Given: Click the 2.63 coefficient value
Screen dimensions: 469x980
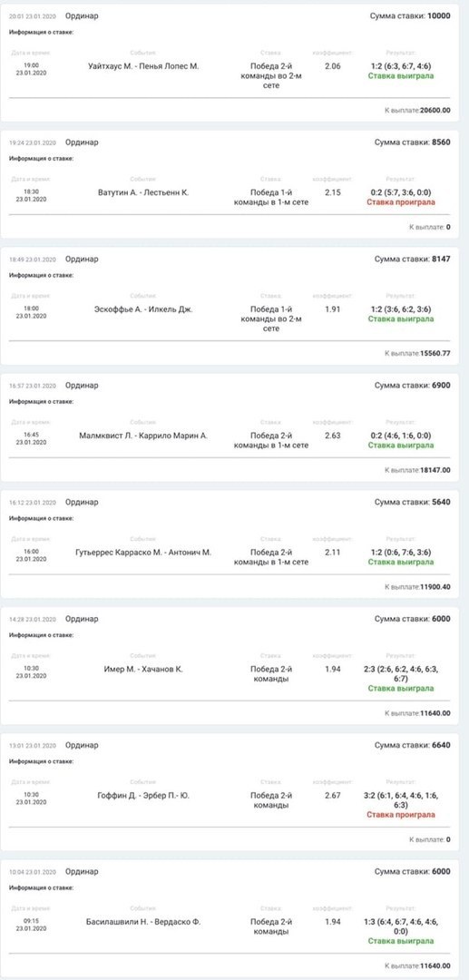Looking at the screenshot, I should point(333,435).
